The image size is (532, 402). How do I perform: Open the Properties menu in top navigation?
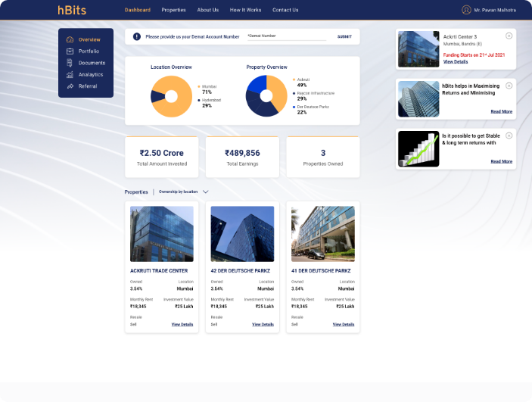(173, 10)
